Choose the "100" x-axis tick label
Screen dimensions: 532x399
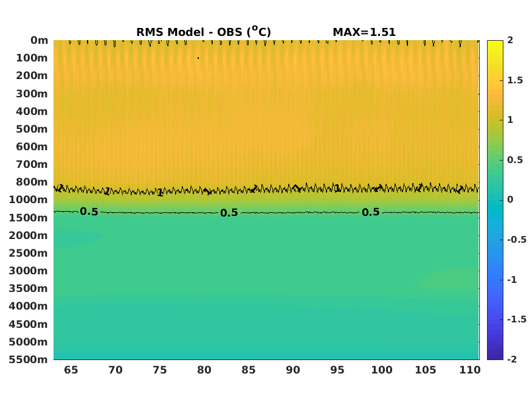click(382, 370)
